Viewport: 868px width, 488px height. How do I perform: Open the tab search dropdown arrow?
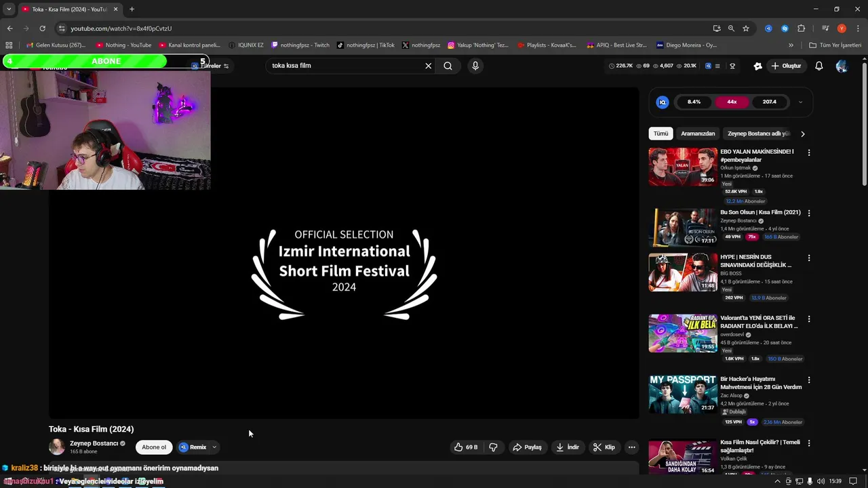click(x=9, y=9)
